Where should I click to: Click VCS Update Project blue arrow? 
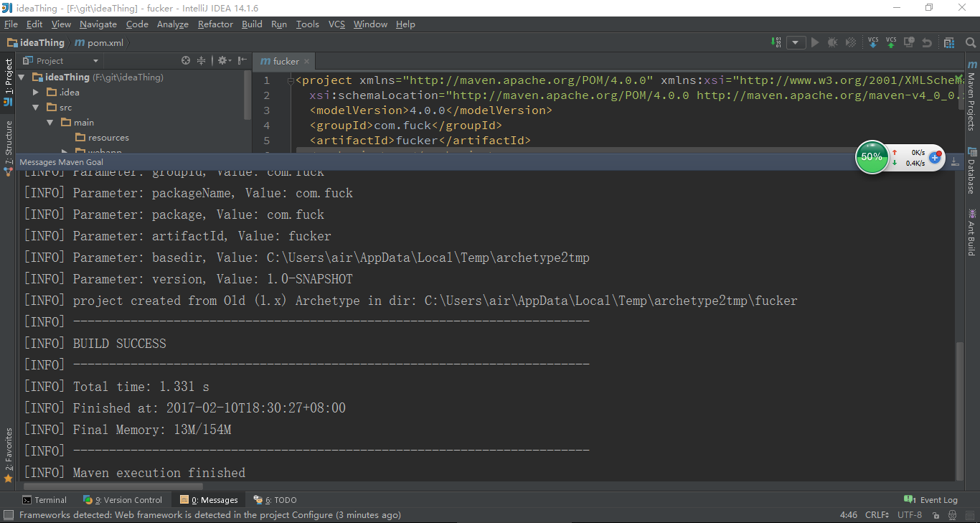[873, 42]
